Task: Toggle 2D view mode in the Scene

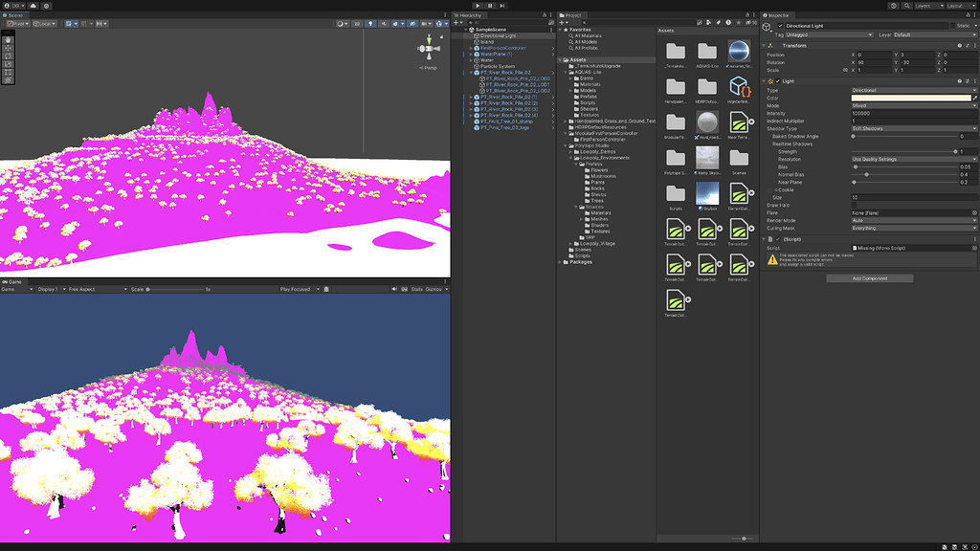Action: (x=358, y=24)
